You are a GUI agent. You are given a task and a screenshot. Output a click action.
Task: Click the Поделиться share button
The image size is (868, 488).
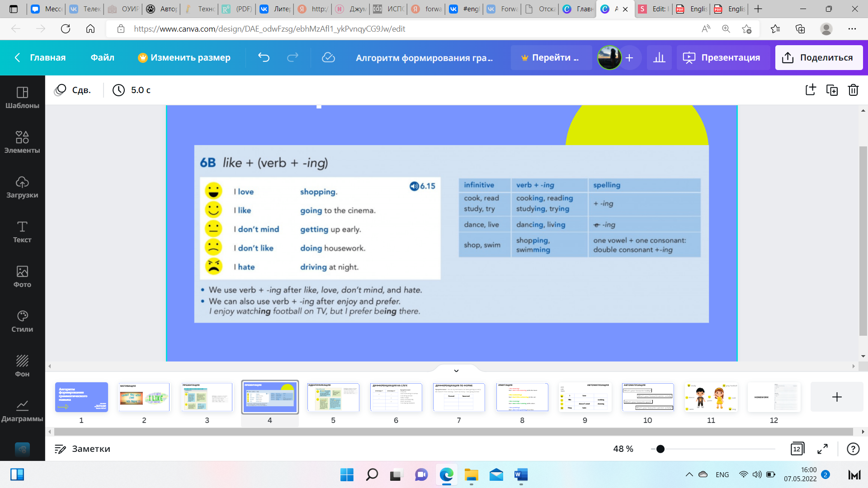pos(819,57)
